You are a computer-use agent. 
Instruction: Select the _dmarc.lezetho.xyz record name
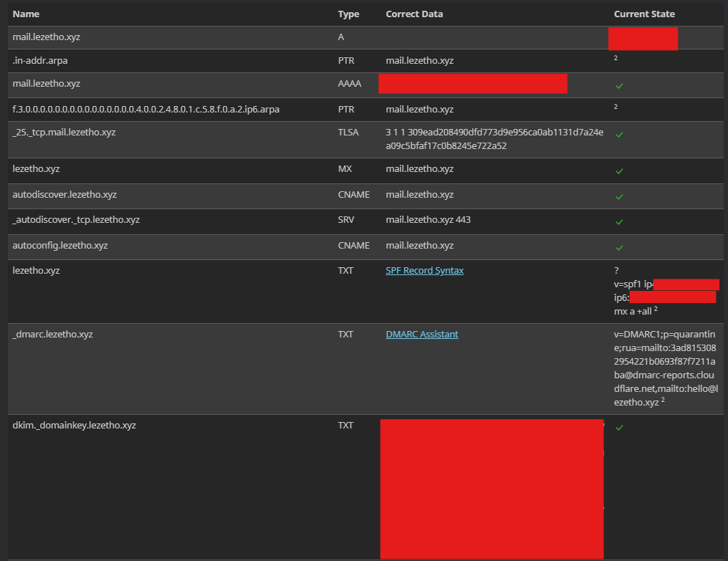52,334
